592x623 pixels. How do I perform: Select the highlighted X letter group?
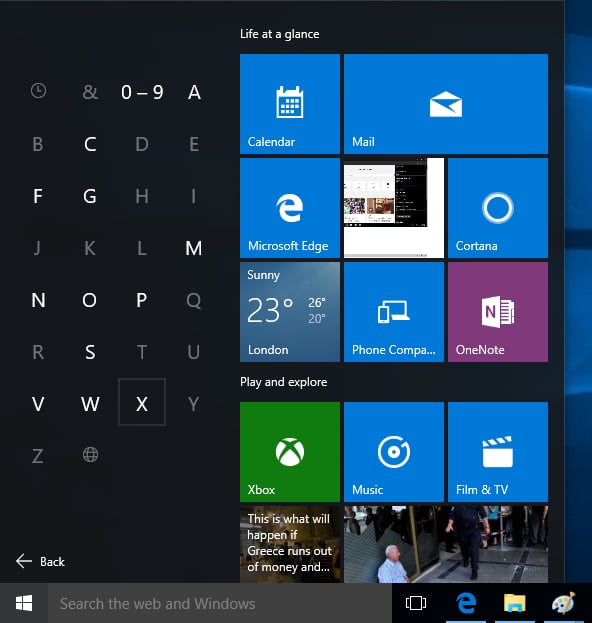tap(142, 402)
